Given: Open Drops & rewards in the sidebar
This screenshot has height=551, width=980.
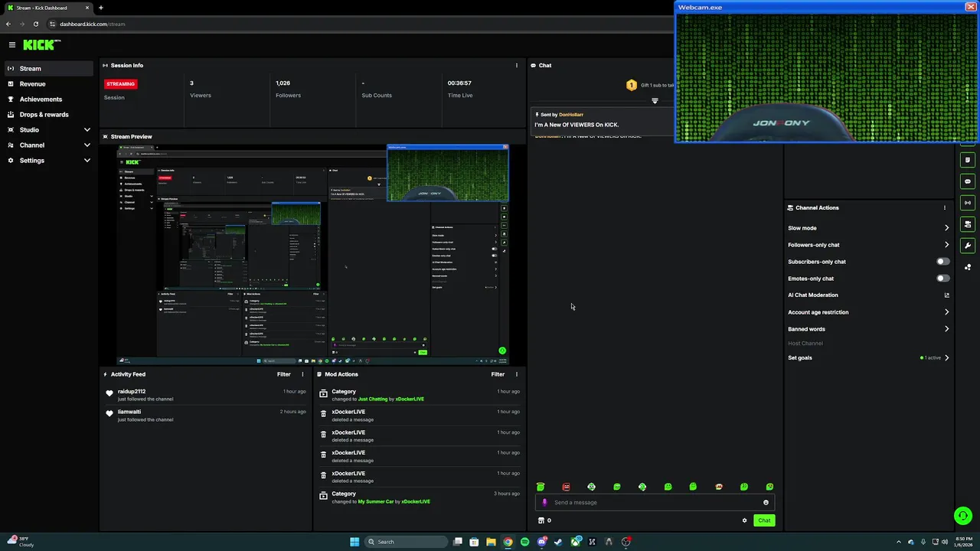Looking at the screenshot, I should [49, 114].
